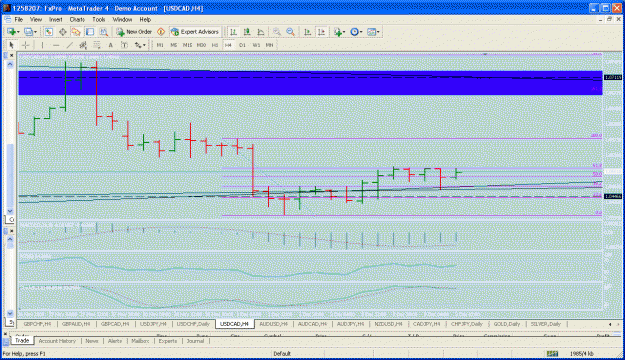Set timeframe to H1
This screenshot has width=625, height=360.
tap(215, 45)
